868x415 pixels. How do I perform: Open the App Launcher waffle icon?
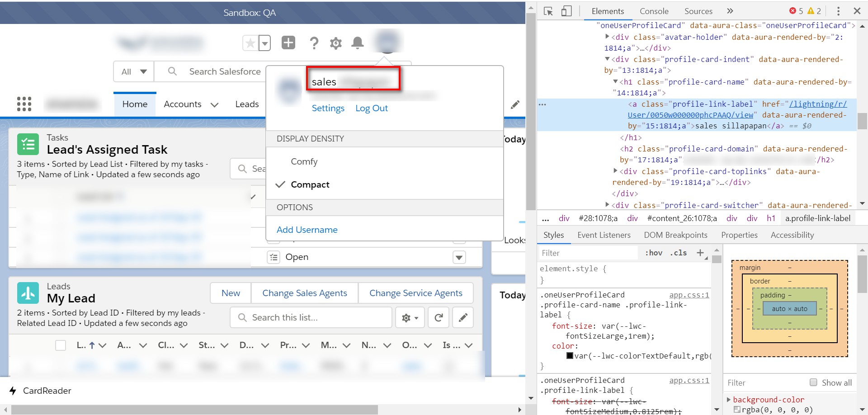click(24, 104)
